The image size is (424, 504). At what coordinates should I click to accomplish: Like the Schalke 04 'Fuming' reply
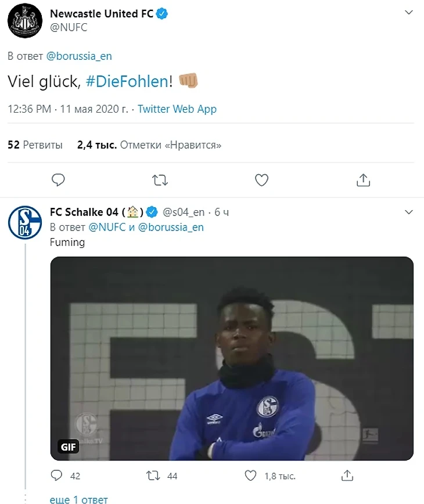pos(250,476)
